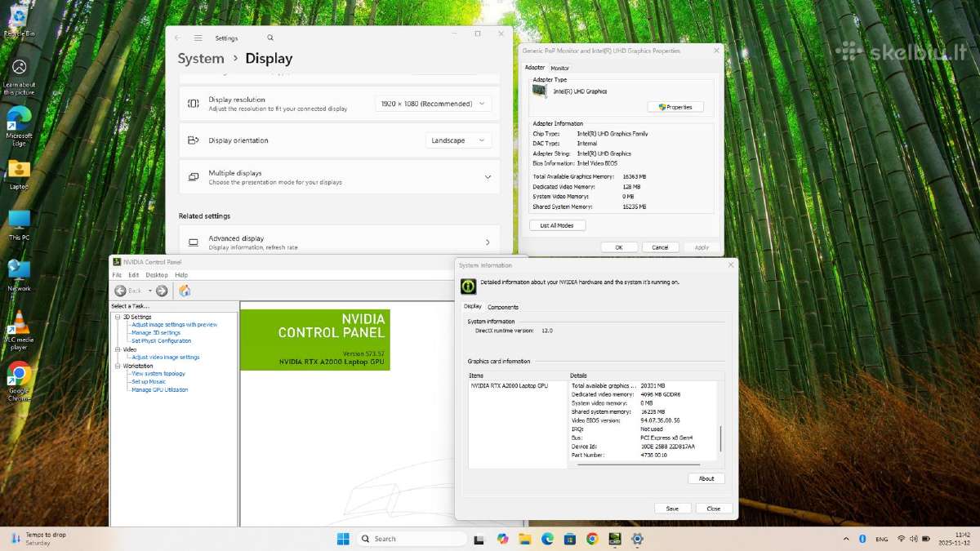980x551 pixels.
Task: Select the VLC media player shortcut
Action: (x=19, y=331)
